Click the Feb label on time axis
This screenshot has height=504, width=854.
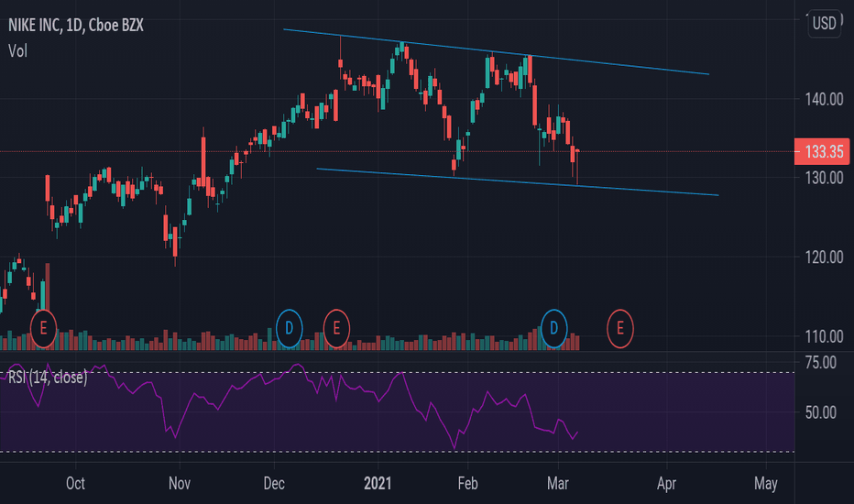(x=467, y=483)
